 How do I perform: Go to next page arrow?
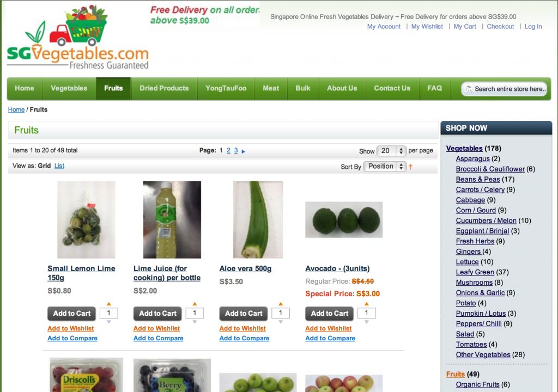point(244,151)
